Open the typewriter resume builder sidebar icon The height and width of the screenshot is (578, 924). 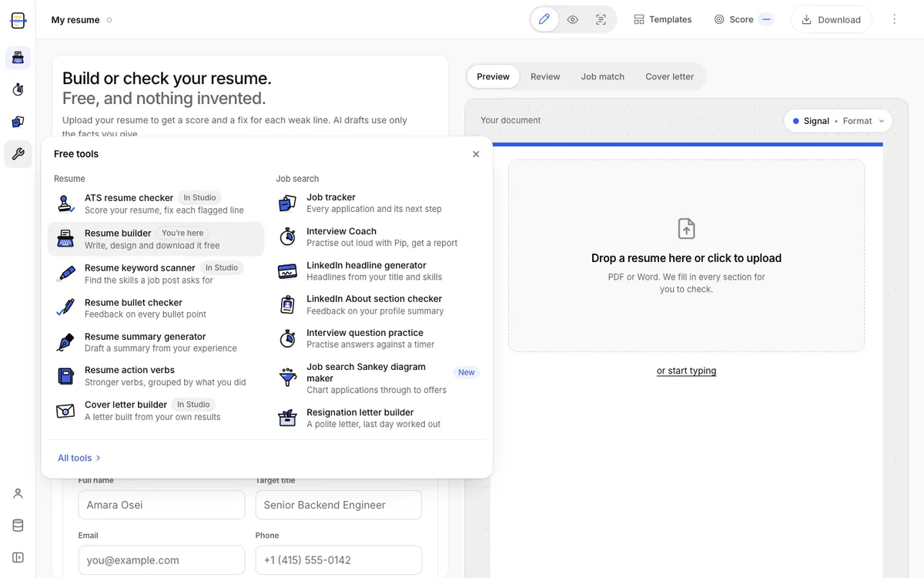(18, 58)
